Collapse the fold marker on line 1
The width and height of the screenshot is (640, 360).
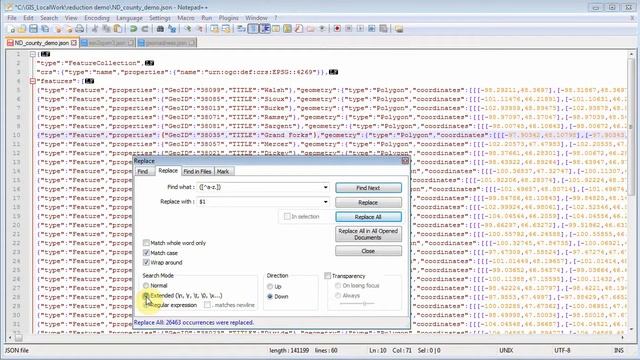(33, 54)
